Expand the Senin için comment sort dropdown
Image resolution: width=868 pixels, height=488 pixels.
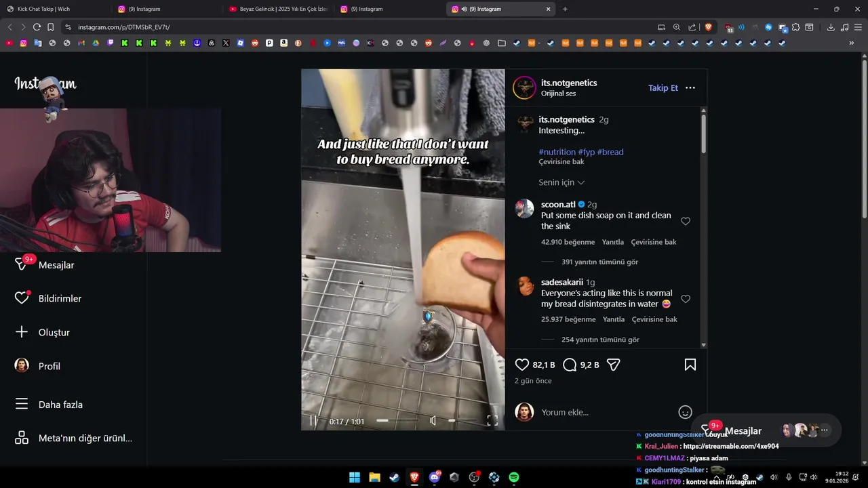(561, 182)
